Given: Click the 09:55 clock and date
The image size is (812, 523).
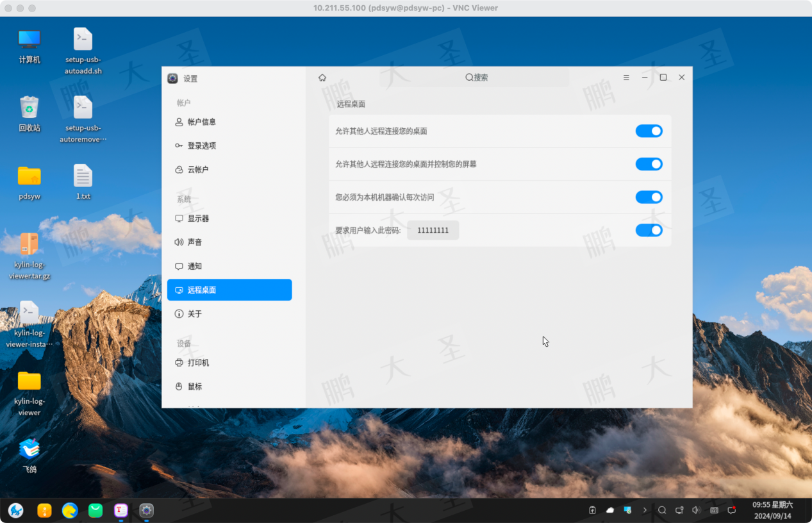Looking at the screenshot, I should click(x=772, y=510).
